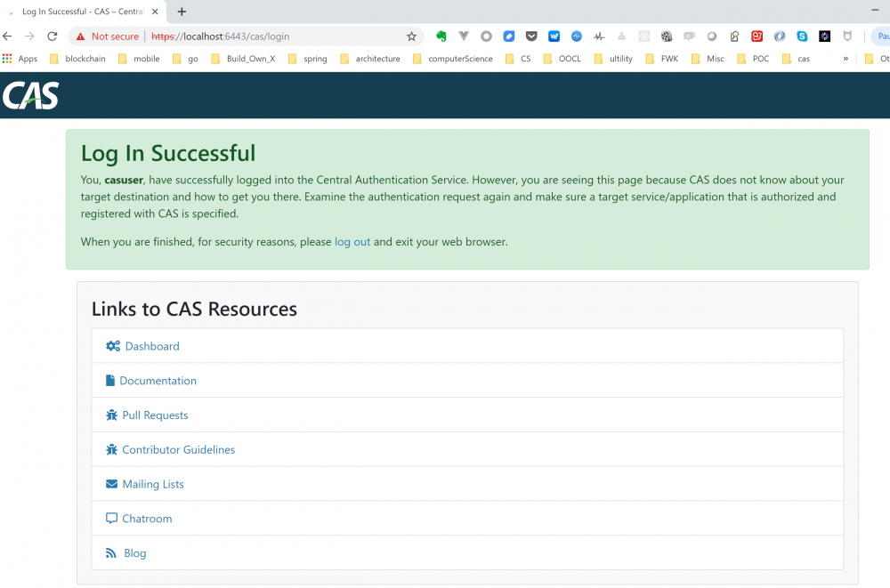Bookmark this page with star icon
The image size is (890, 588).
pos(411,36)
